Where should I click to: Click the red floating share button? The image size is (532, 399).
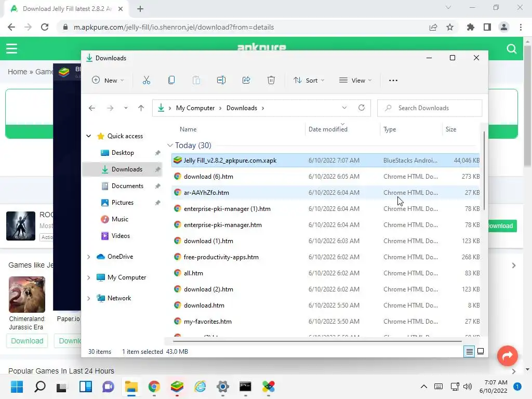tap(508, 355)
